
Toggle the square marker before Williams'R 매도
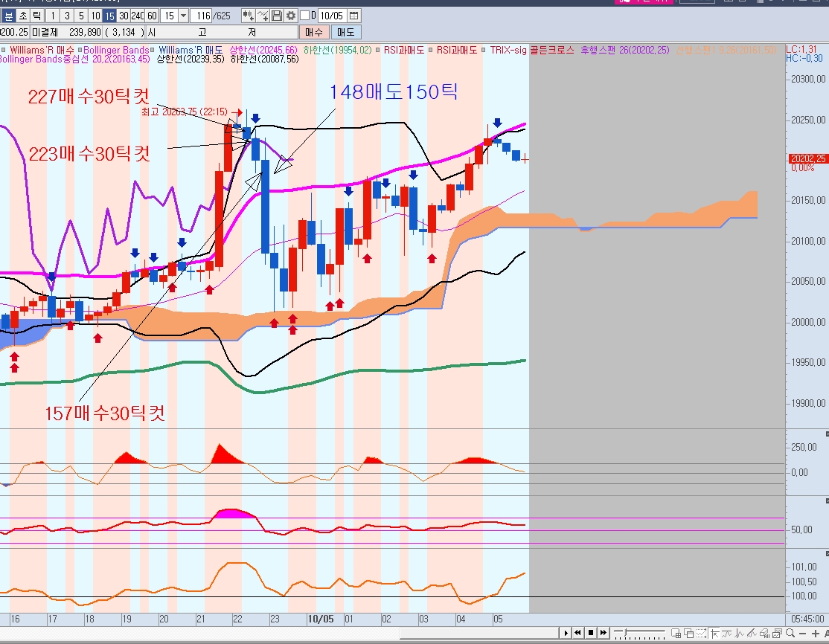tap(153, 50)
